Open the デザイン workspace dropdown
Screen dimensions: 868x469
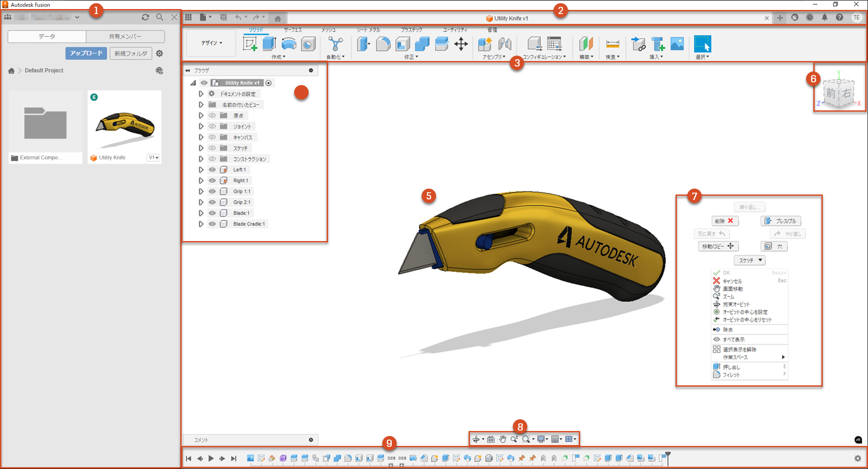[x=211, y=43]
